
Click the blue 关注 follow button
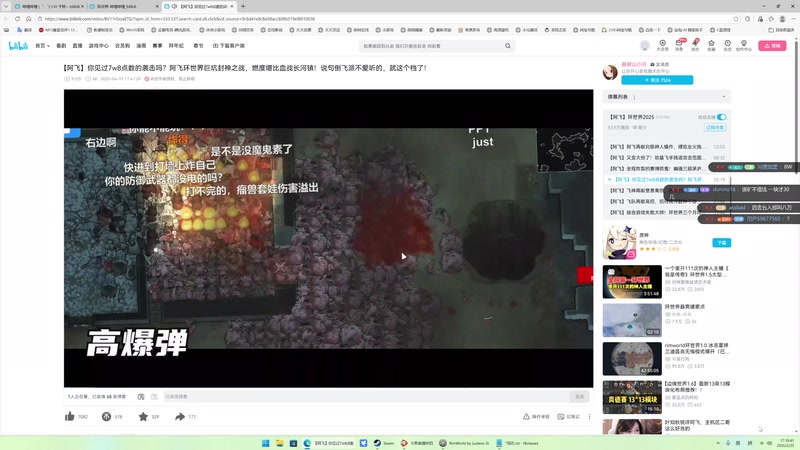coord(657,80)
